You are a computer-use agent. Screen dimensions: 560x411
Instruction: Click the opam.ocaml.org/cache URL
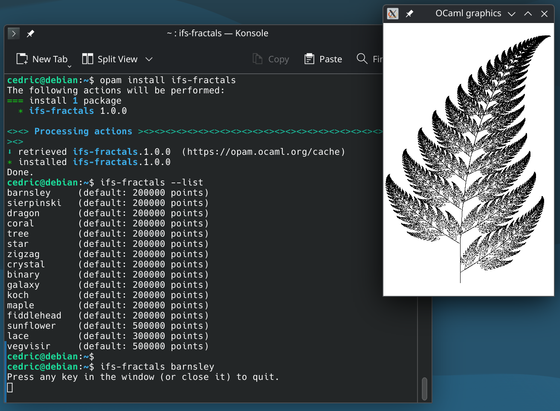coord(264,152)
